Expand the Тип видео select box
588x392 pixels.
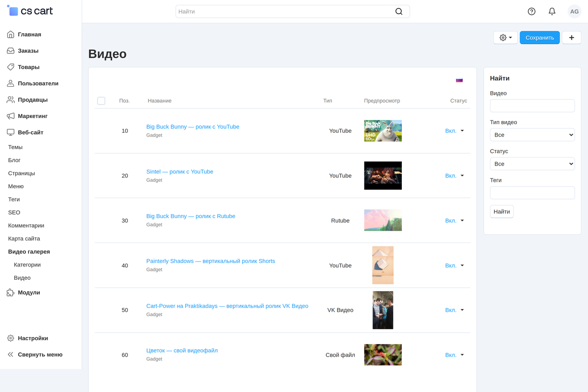click(532, 135)
